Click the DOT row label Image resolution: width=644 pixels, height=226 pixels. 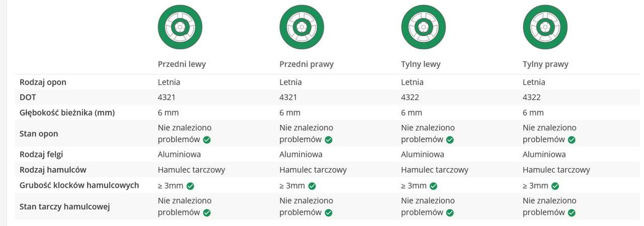[x=28, y=97]
